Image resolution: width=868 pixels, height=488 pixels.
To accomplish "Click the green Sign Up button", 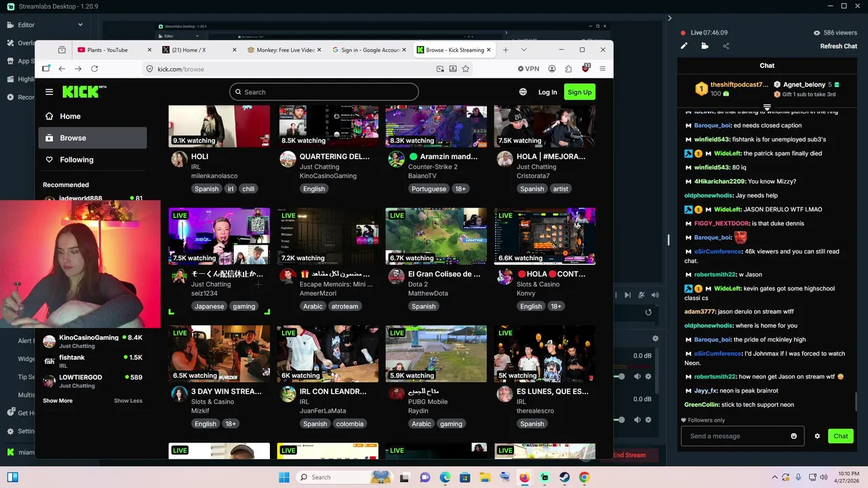I will pos(579,92).
